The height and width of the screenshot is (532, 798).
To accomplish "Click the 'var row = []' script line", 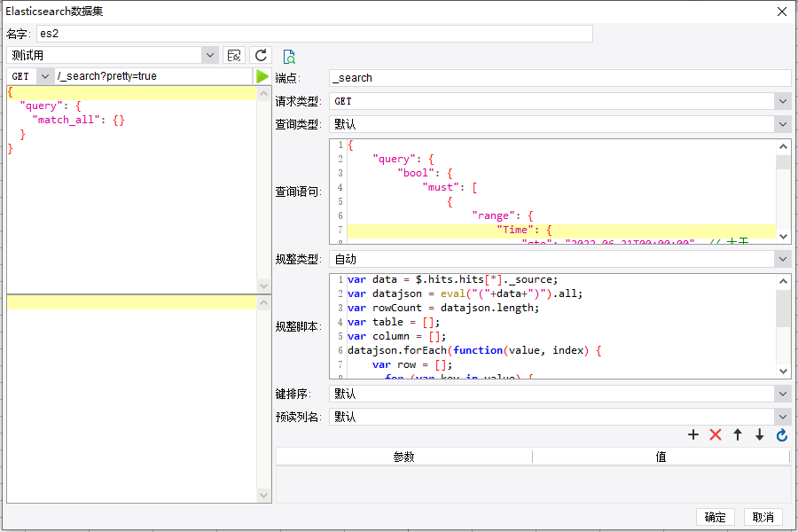I will click(x=412, y=365).
